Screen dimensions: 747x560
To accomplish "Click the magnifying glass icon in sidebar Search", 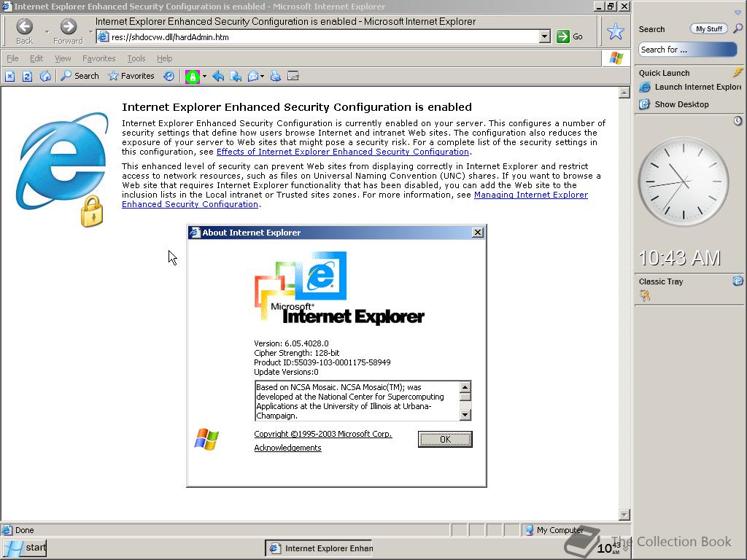I will [x=738, y=28].
